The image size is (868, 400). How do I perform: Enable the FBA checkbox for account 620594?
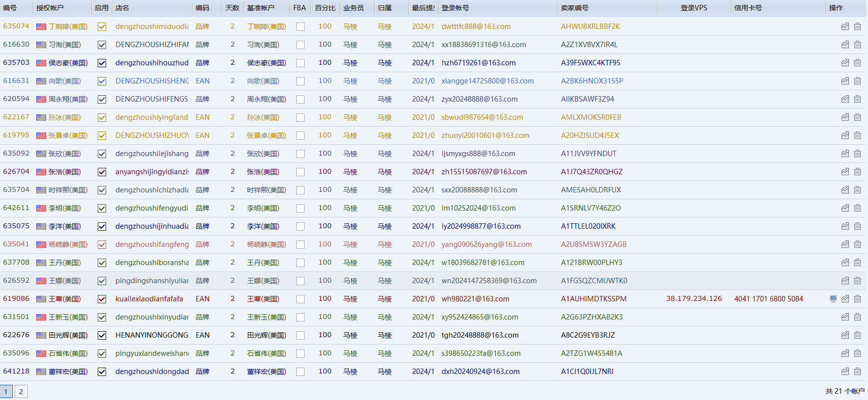(x=300, y=99)
